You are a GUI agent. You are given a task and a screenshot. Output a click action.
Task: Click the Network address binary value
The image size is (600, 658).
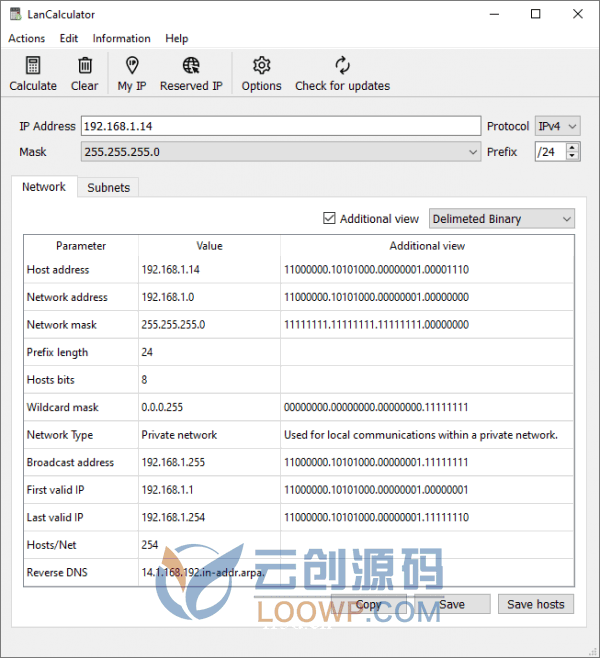coord(376,297)
